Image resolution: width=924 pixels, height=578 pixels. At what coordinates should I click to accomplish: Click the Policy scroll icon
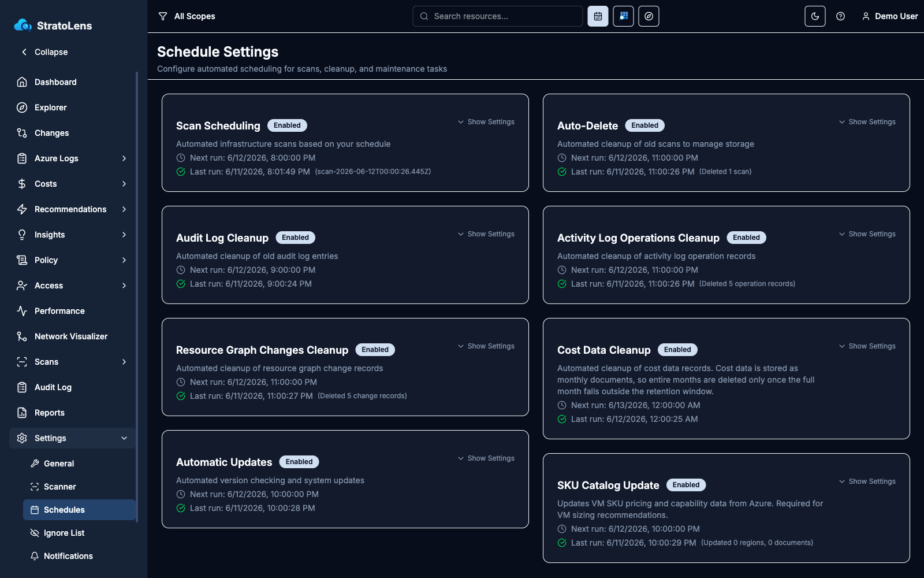22,260
